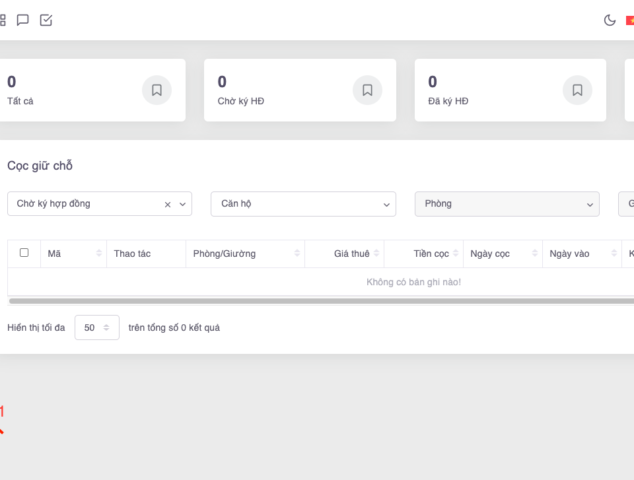634x480 pixels.
Task: Tick the select-all checkbox in table header
Action: (x=24, y=253)
